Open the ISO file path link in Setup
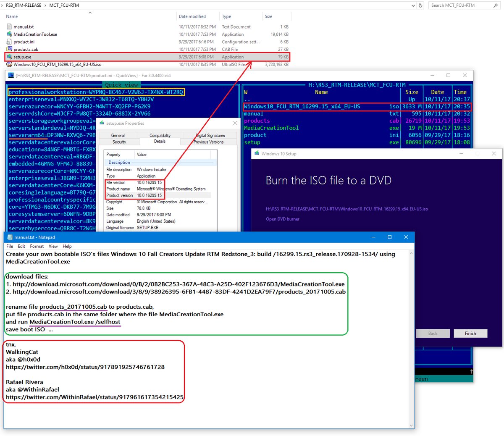This screenshot has height=436, width=504. [347, 209]
